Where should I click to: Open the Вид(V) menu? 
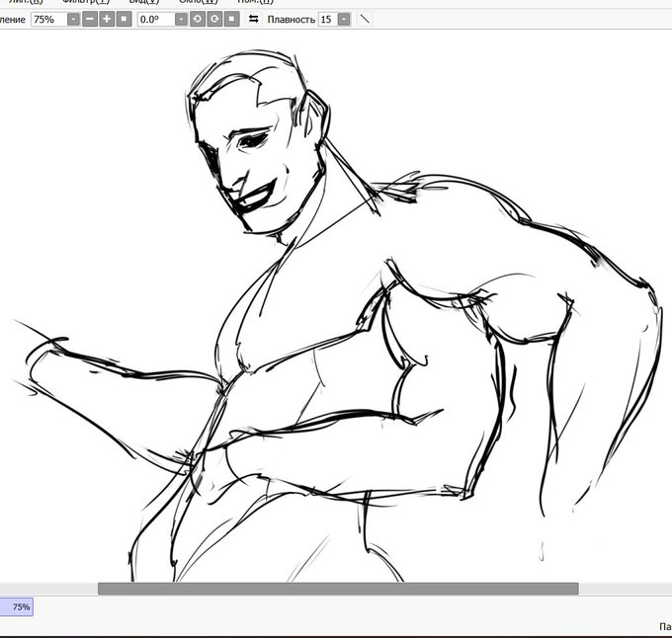coord(144,2)
